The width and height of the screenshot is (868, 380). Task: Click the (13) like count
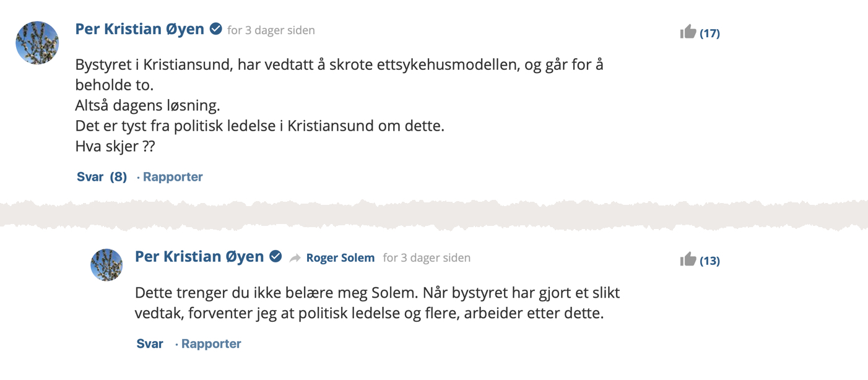(x=710, y=261)
